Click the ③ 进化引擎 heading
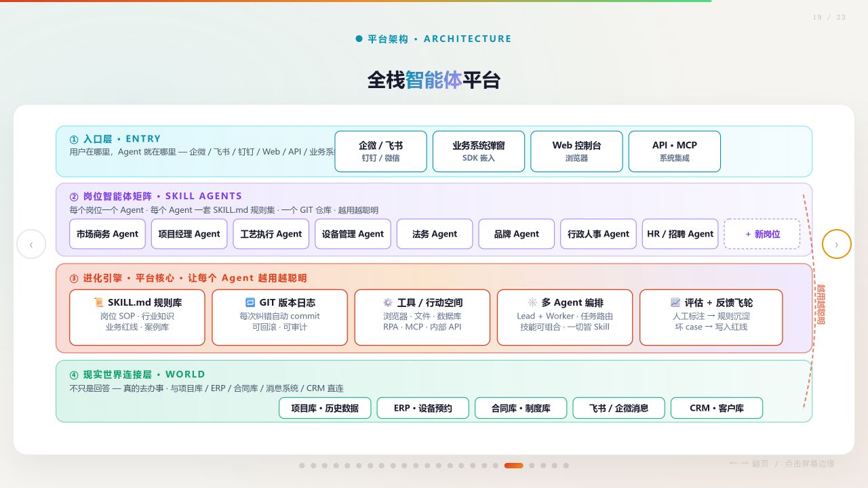 (188, 278)
